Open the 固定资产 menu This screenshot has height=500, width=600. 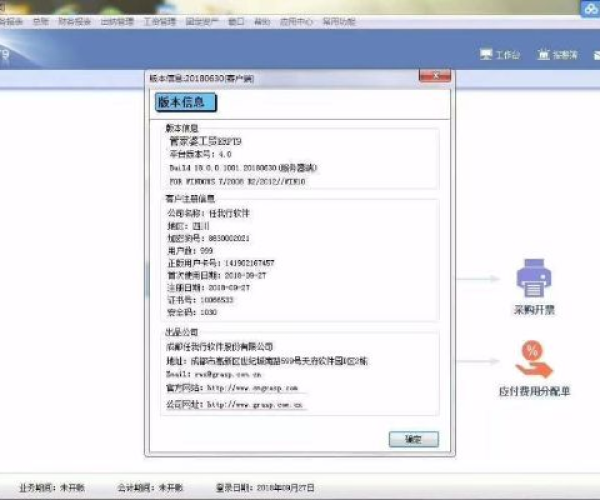(x=202, y=21)
